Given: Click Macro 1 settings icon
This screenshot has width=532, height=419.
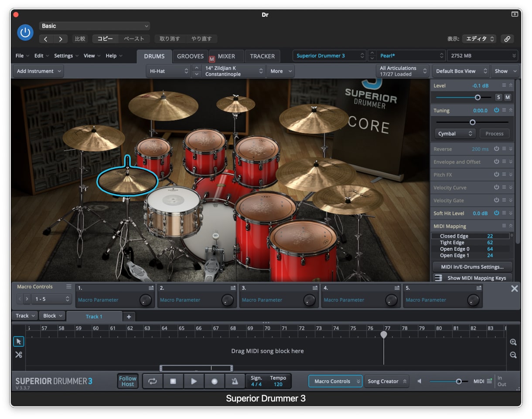Looking at the screenshot, I should (151, 288).
